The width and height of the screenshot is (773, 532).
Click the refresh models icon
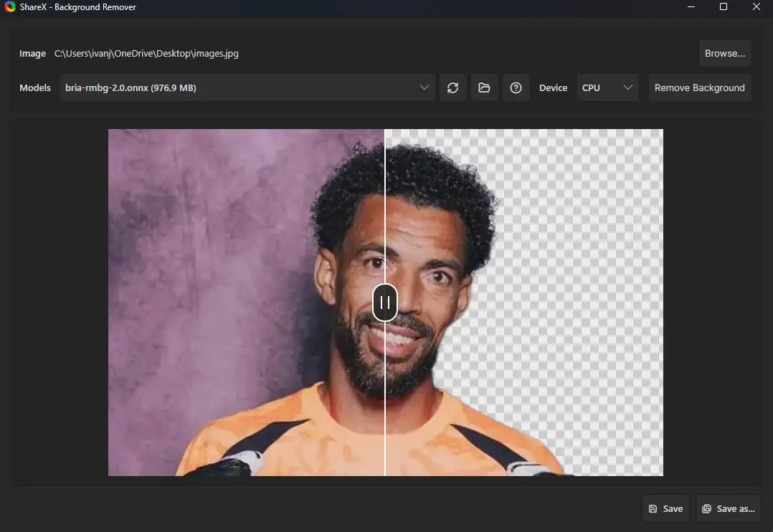pyautogui.click(x=452, y=87)
